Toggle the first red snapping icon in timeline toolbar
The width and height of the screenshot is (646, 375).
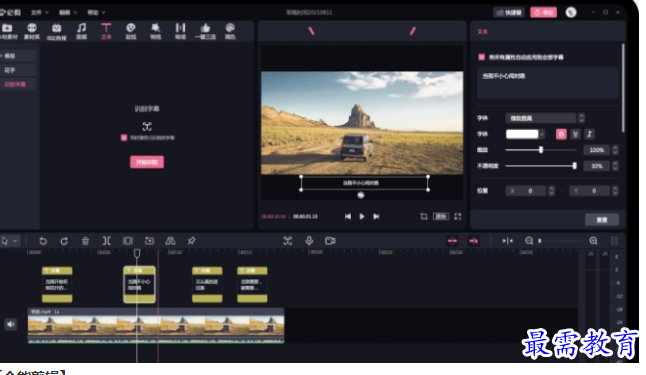point(452,241)
